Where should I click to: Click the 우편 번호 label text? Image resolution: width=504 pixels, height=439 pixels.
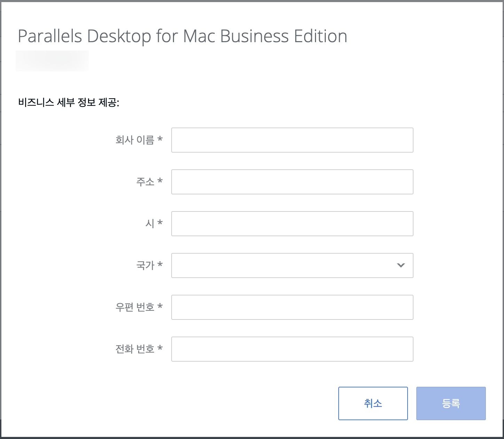click(135, 307)
